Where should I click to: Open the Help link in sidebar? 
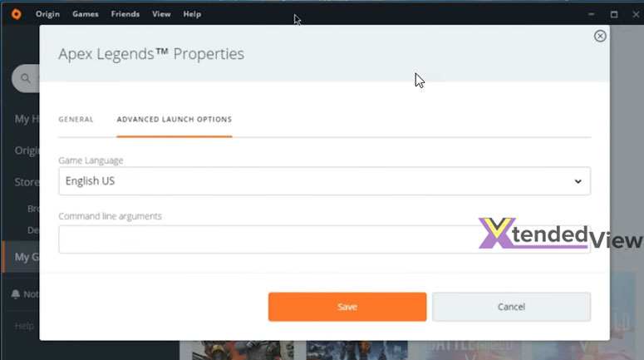pyautogui.click(x=24, y=326)
